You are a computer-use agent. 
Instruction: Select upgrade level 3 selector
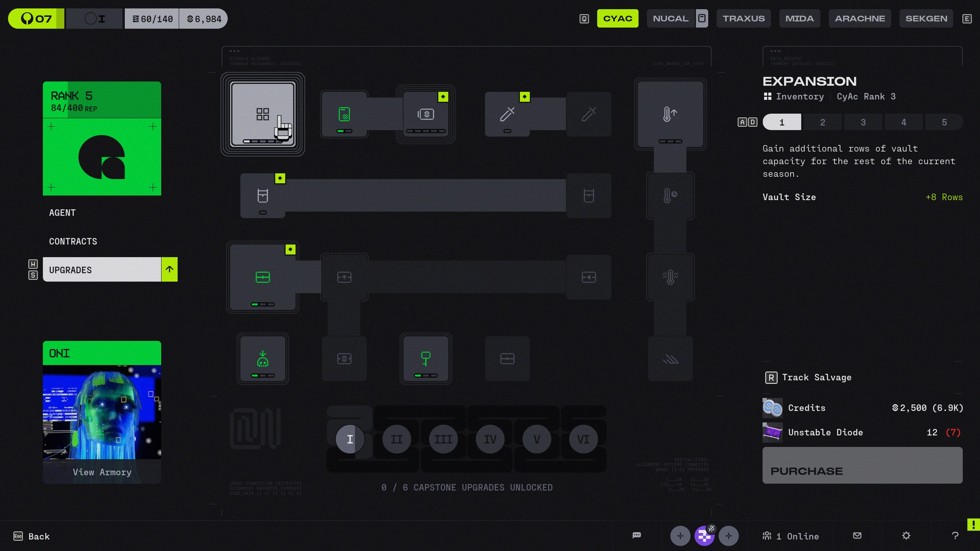pyautogui.click(x=863, y=122)
